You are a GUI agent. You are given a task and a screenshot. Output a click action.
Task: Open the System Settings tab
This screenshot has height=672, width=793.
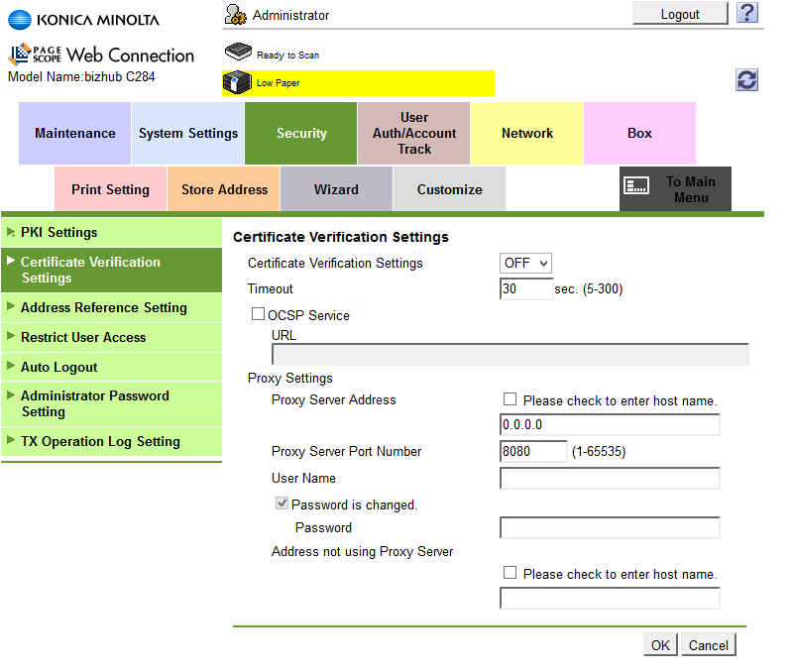pos(188,133)
